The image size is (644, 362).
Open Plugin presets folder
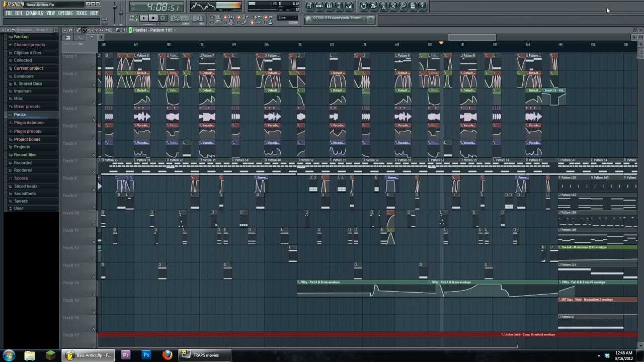click(28, 131)
